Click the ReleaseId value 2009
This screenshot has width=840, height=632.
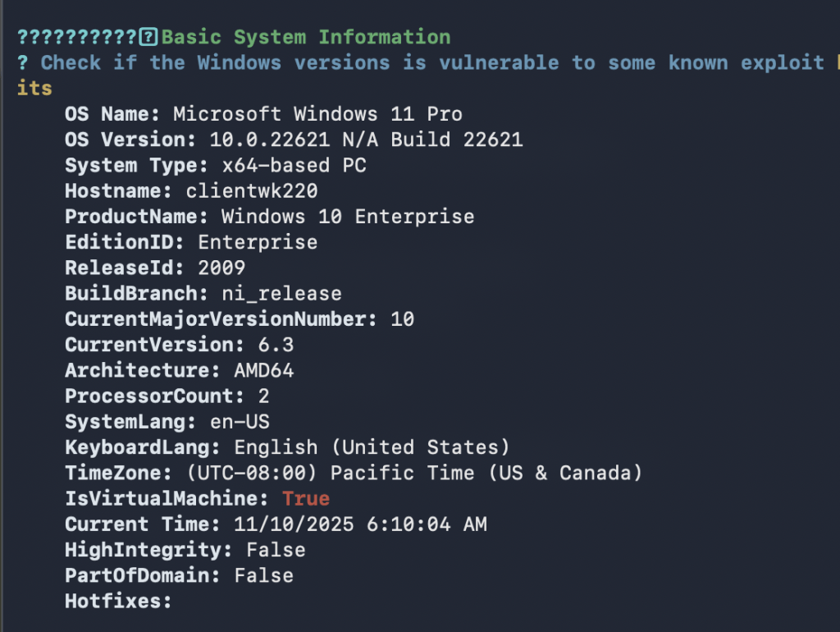point(221,268)
